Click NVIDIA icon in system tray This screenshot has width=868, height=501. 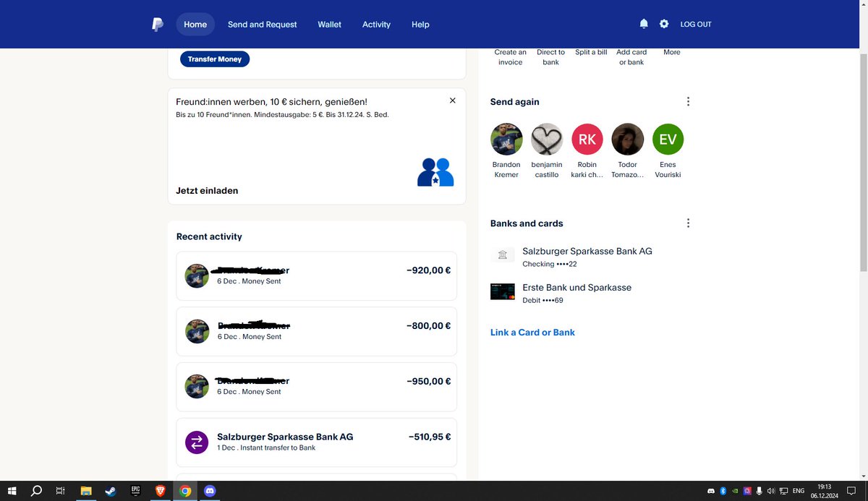click(735, 491)
